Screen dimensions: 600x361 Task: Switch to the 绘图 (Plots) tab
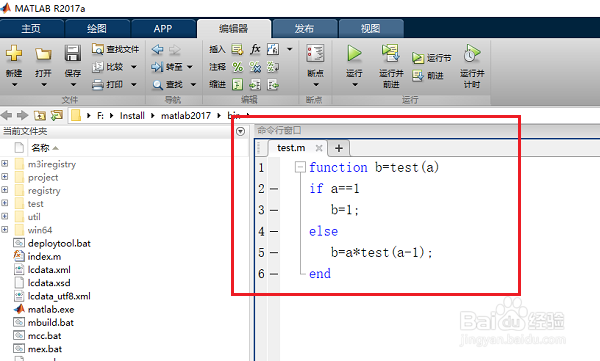(97, 29)
